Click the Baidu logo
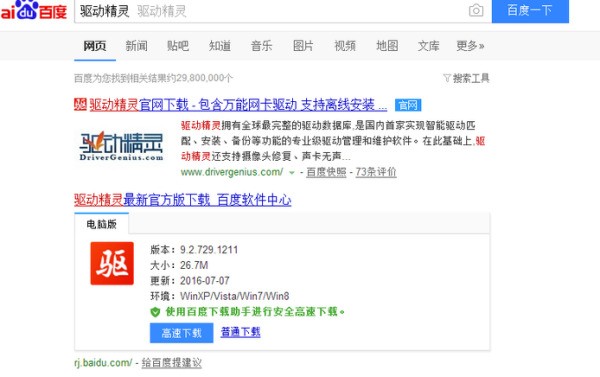Viewport: 600px width, 377px height. [34, 10]
